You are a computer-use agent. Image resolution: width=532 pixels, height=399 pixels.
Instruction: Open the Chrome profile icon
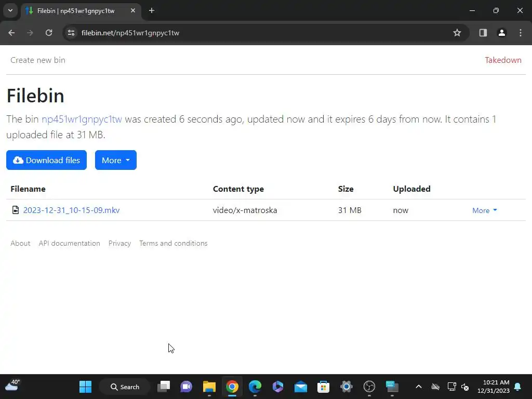pyautogui.click(x=502, y=33)
